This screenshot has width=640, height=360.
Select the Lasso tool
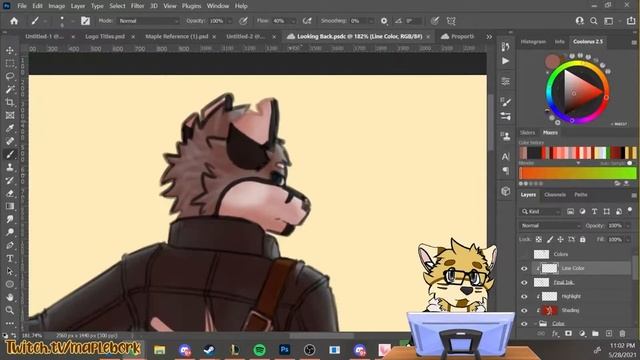coord(10,76)
